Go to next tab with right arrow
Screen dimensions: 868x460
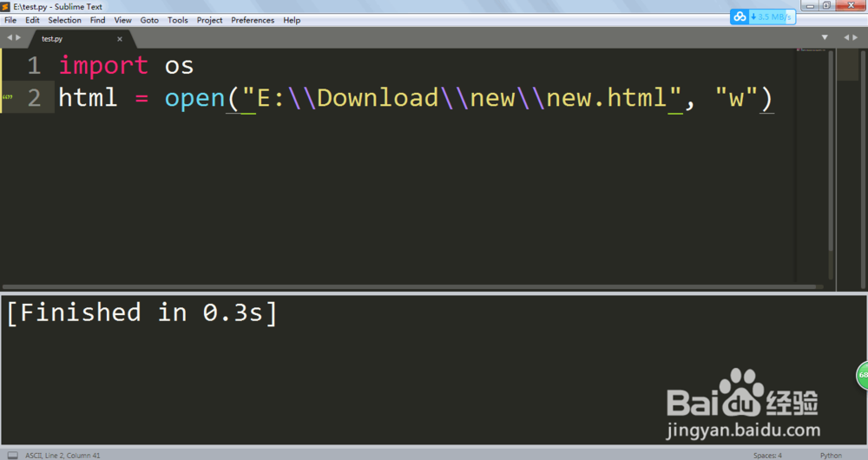click(18, 37)
